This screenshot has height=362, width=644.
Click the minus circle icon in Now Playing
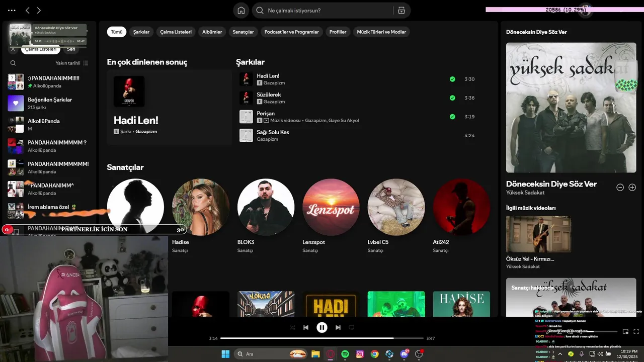click(620, 187)
